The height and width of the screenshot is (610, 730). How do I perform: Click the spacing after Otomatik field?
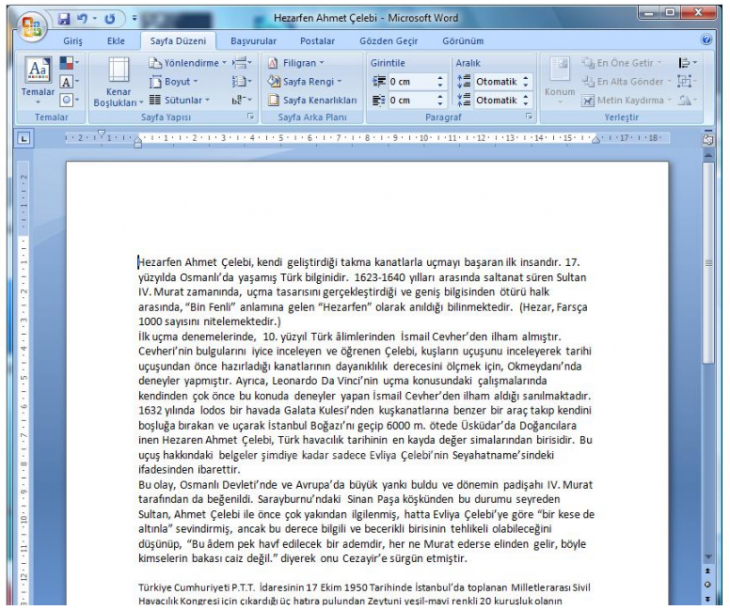[x=497, y=100]
